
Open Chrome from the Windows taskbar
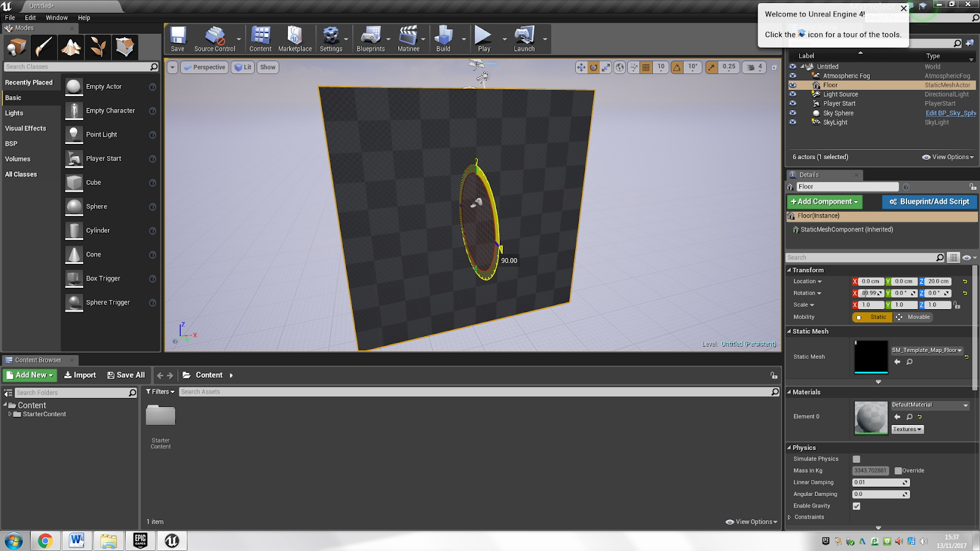[45, 541]
